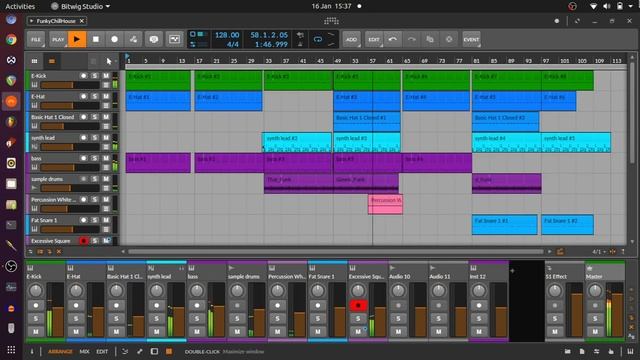640x360 pixels.
Task: Open the dashboard grid icon in title bar
Action: tap(331, 21)
